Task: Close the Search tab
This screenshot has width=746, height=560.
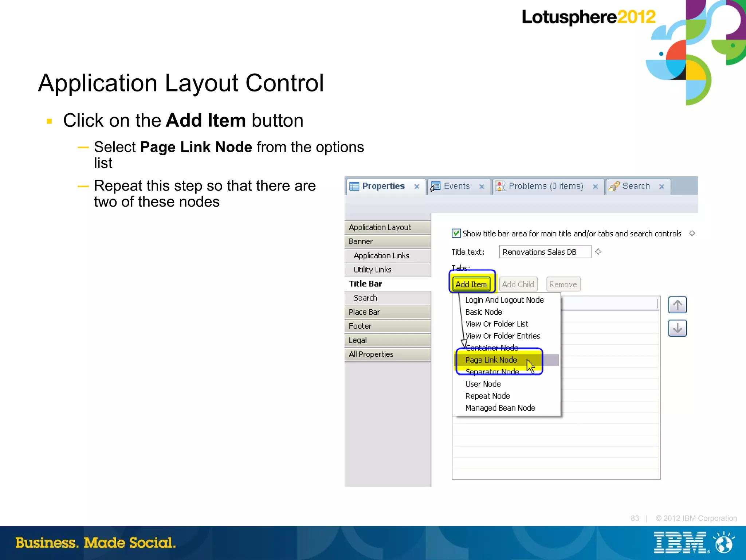Action: click(x=662, y=187)
